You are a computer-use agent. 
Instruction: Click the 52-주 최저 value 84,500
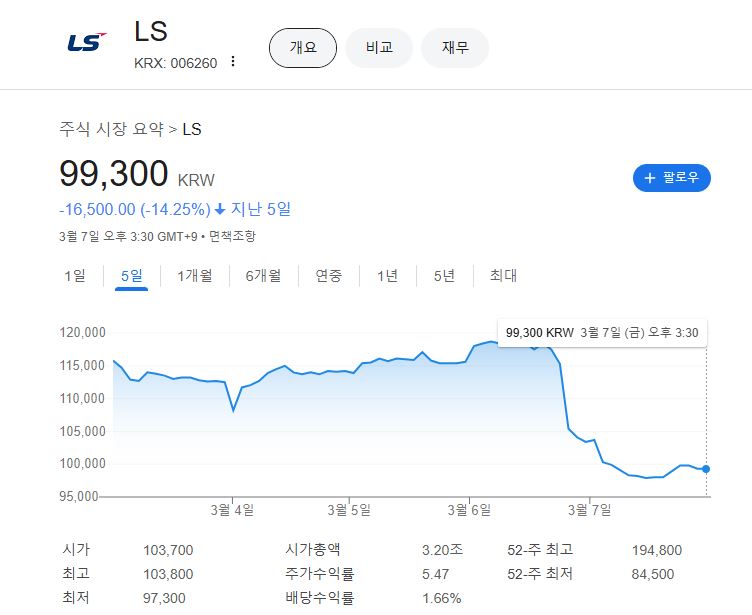(653, 574)
